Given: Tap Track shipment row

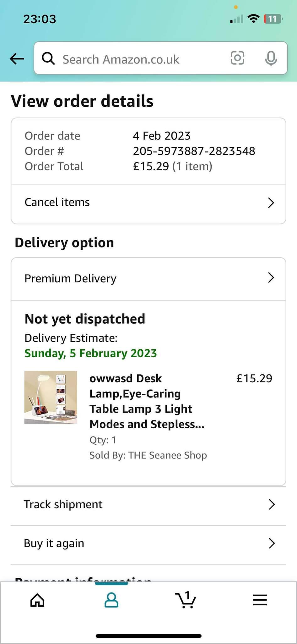Looking at the screenshot, I should (x=63, y=504).
